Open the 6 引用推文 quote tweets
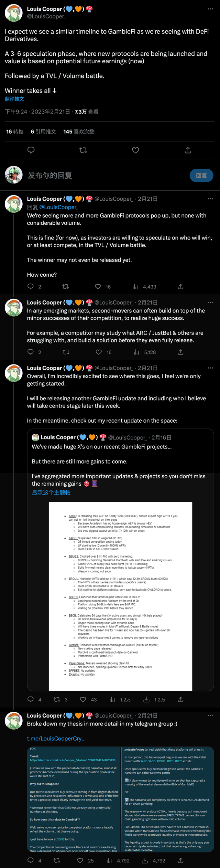220x868 pixels. (x=43, y=131)
